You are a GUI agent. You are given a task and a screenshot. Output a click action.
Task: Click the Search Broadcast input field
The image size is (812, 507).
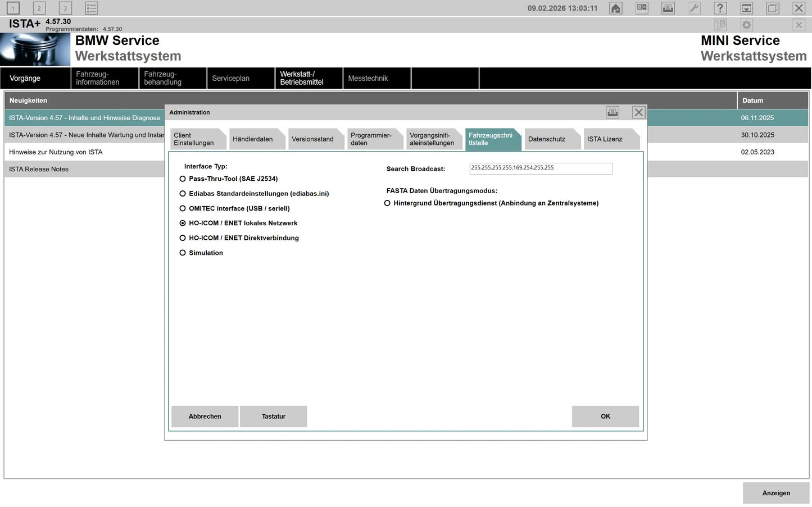coord(541,168)
